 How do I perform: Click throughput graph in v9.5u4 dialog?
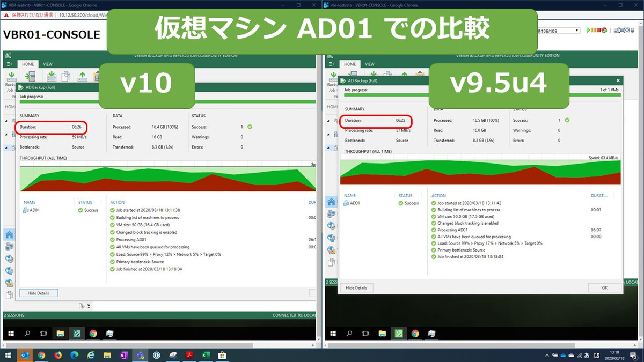pos(480,172)
